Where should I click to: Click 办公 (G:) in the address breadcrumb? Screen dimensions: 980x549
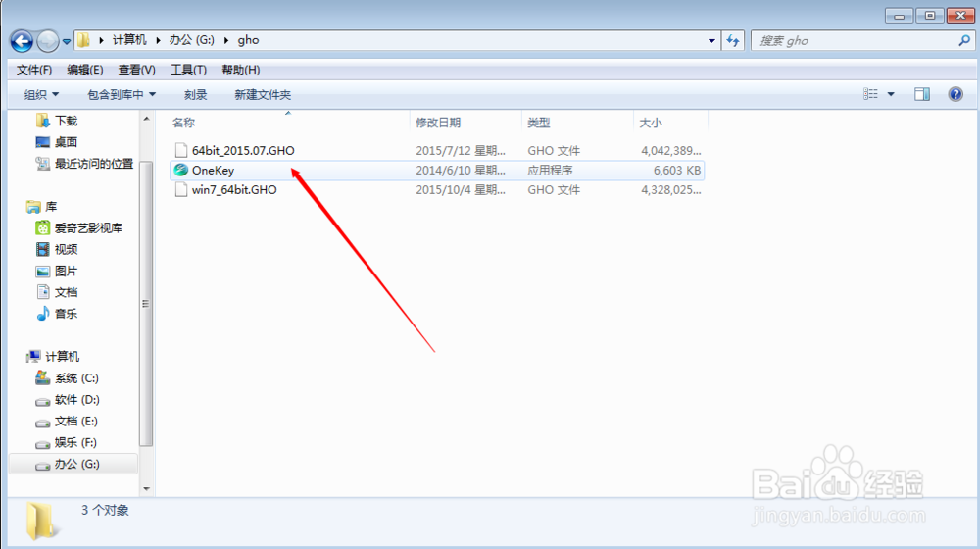(x=191, y=40)
